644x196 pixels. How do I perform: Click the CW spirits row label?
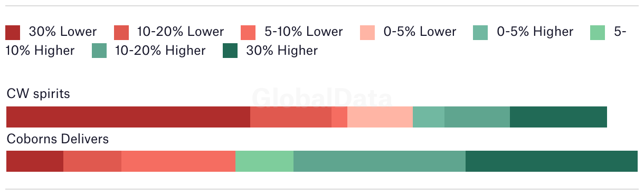pyautogui.click(x=38, y=94)
